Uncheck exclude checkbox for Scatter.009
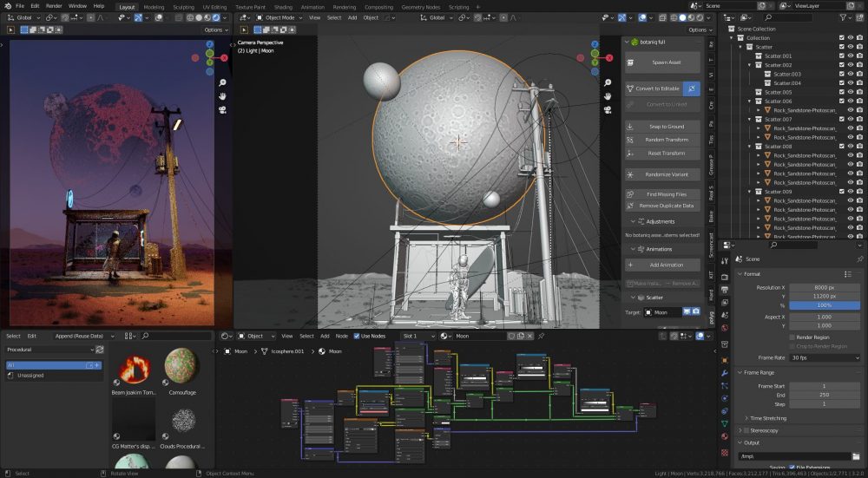The image size is (868, 478). (841, 192)
